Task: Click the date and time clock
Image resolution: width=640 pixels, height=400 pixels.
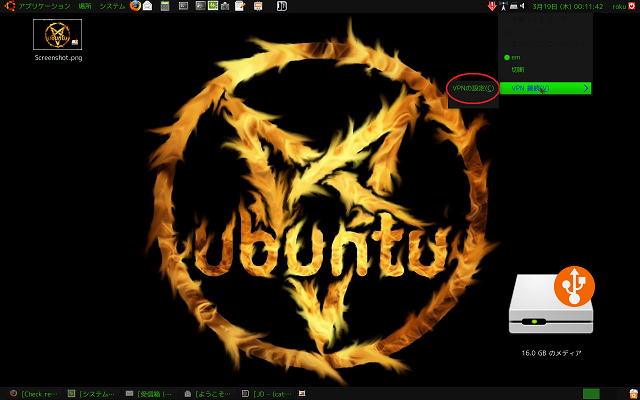Action: [568, 7]
